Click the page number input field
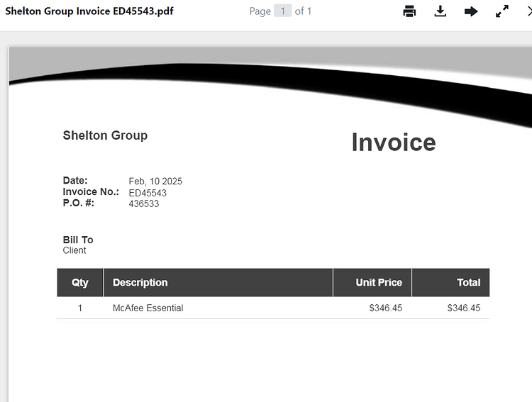 click(x=282, y=11)
